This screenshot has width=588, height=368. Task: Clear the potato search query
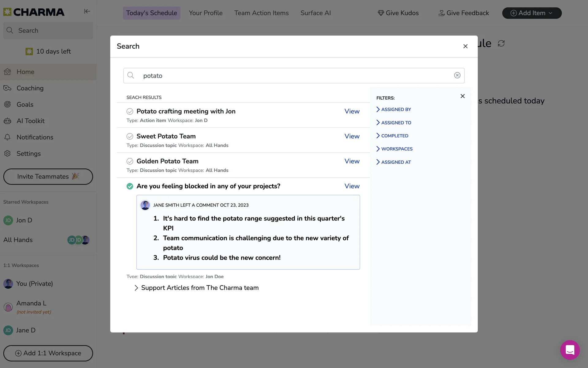click(x=457, y=75)
